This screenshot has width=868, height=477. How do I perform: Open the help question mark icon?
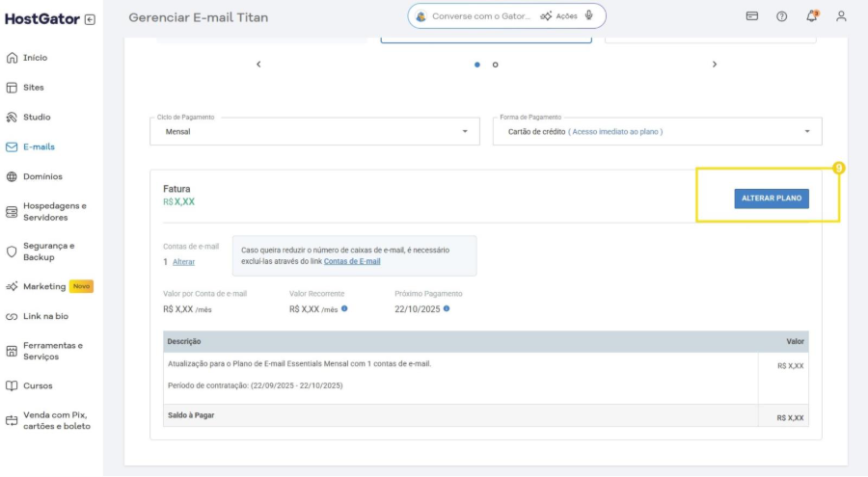[781, 16]
